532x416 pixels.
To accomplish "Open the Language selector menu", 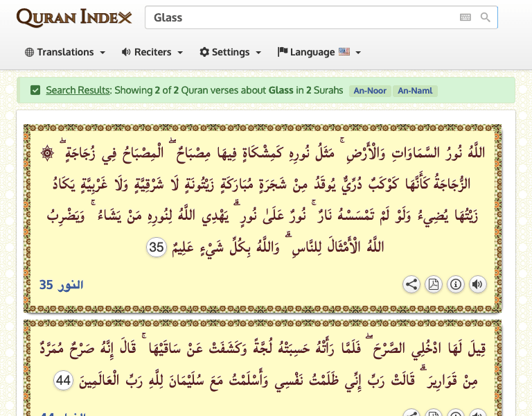I will click(x=319, y=52).
